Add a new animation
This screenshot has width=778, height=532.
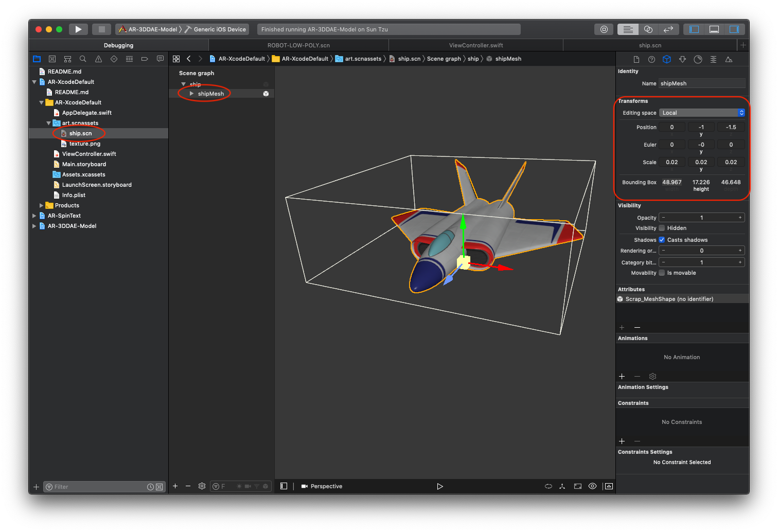(622, 377)
